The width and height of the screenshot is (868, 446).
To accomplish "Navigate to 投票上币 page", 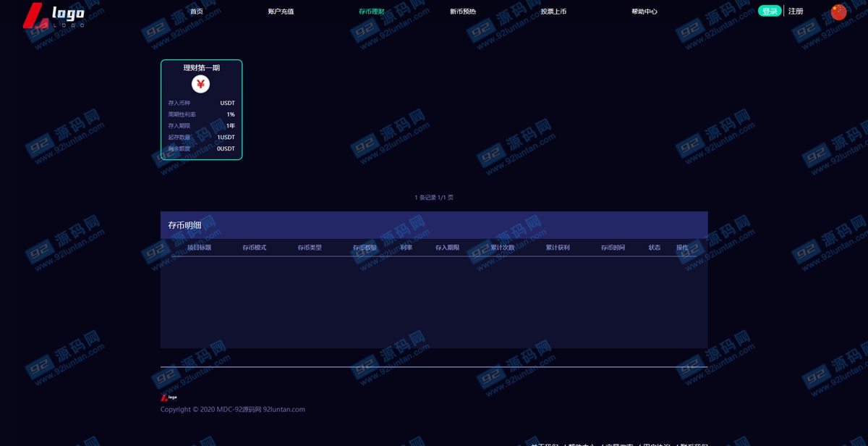I will click(553, 12).
